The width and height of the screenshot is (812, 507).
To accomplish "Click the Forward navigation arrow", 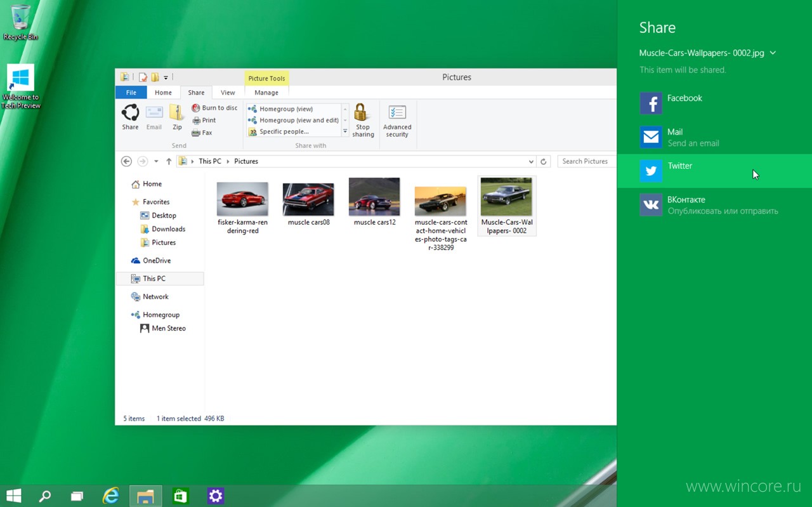I will (x=143, y=161).
